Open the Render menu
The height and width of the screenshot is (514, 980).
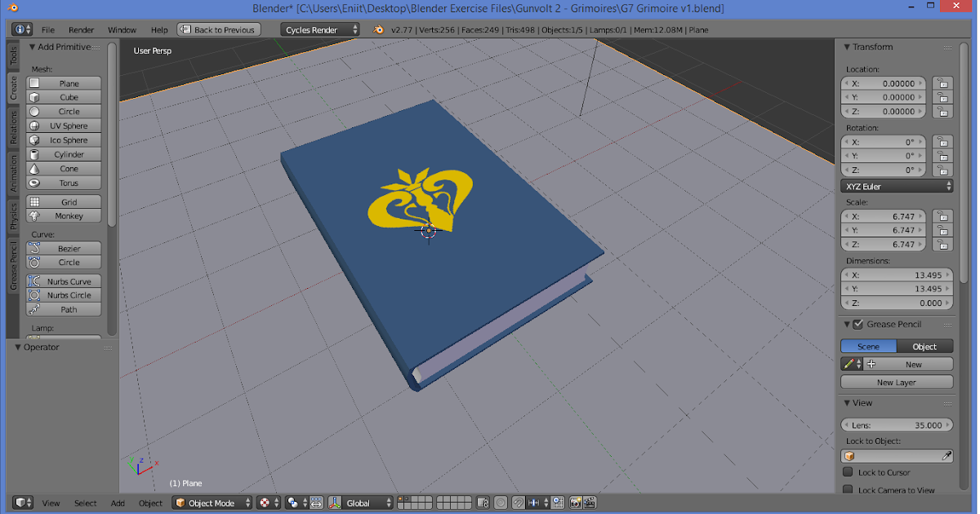(81, 29)
